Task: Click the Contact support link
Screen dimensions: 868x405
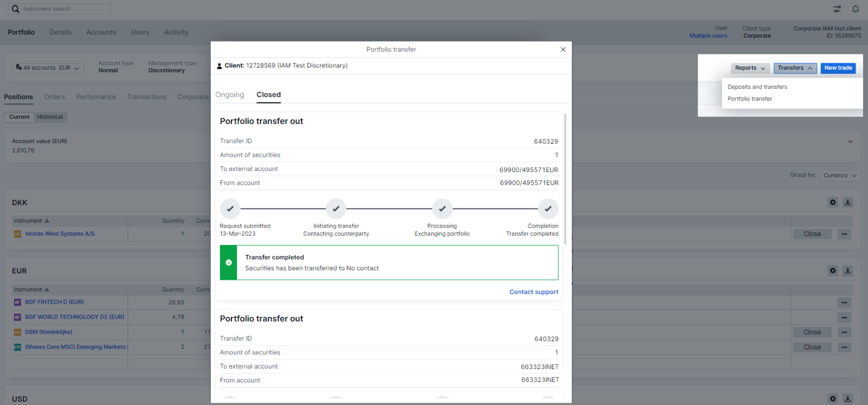Action: (533, 292)
